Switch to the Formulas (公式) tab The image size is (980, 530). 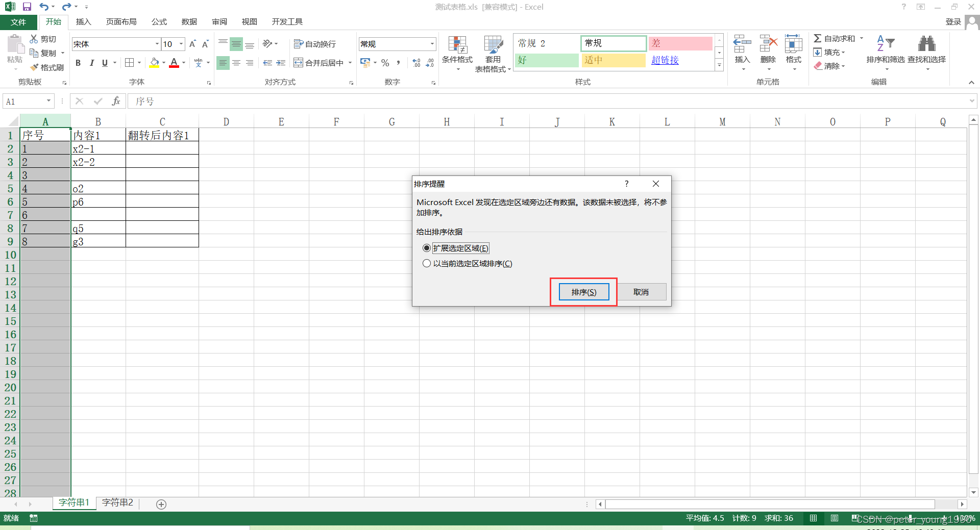point(159,22)
